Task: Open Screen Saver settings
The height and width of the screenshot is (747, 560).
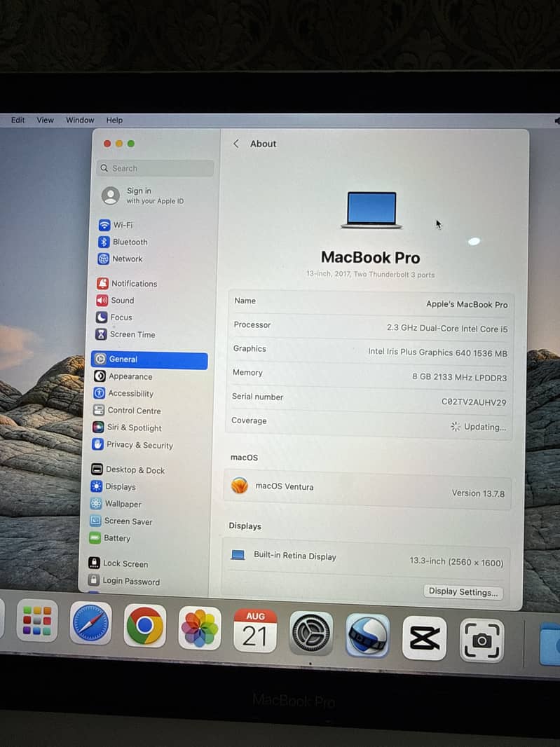Action: [121, 521]
